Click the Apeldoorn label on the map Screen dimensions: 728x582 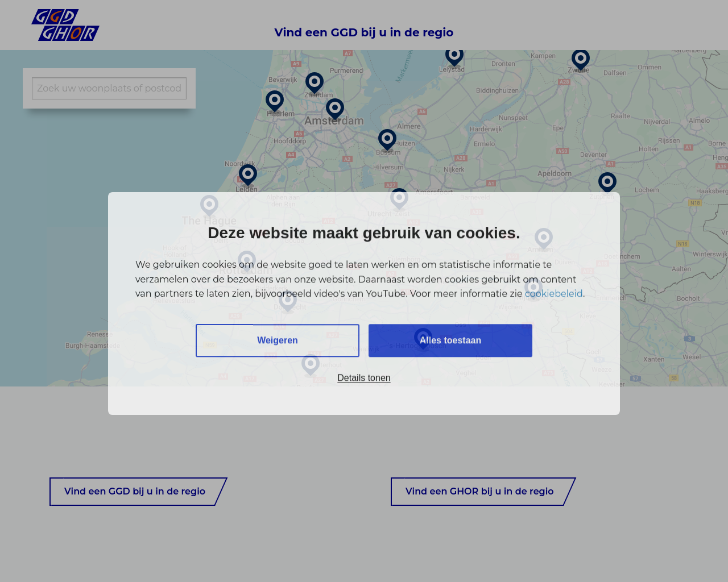(x=555, y=173)
